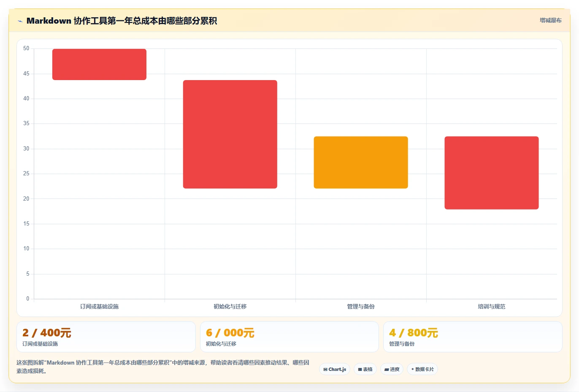The image size is (579, 392).
Task: Click the red 培训与规范 waterfall bar
Action: coord(492,173)
